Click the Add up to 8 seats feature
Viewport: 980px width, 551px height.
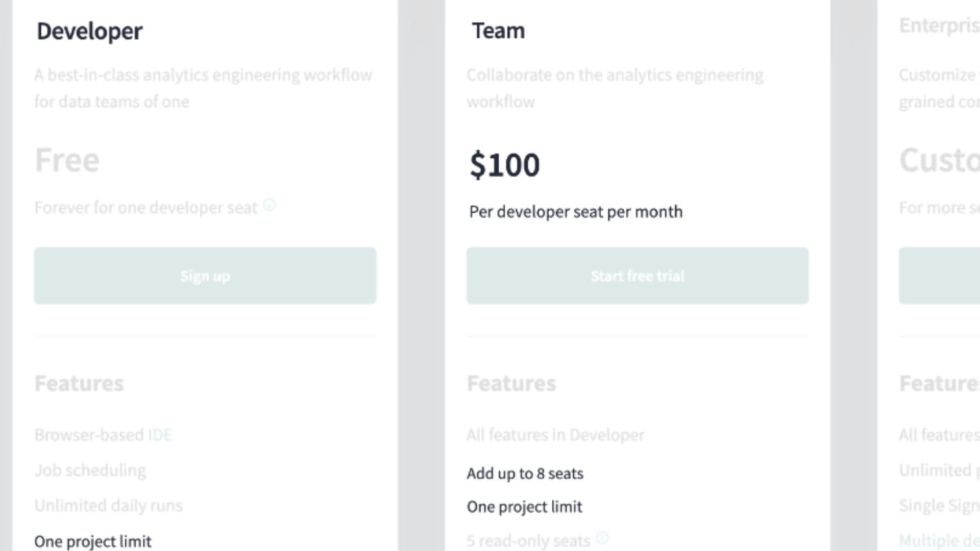(x=525, y=473)
